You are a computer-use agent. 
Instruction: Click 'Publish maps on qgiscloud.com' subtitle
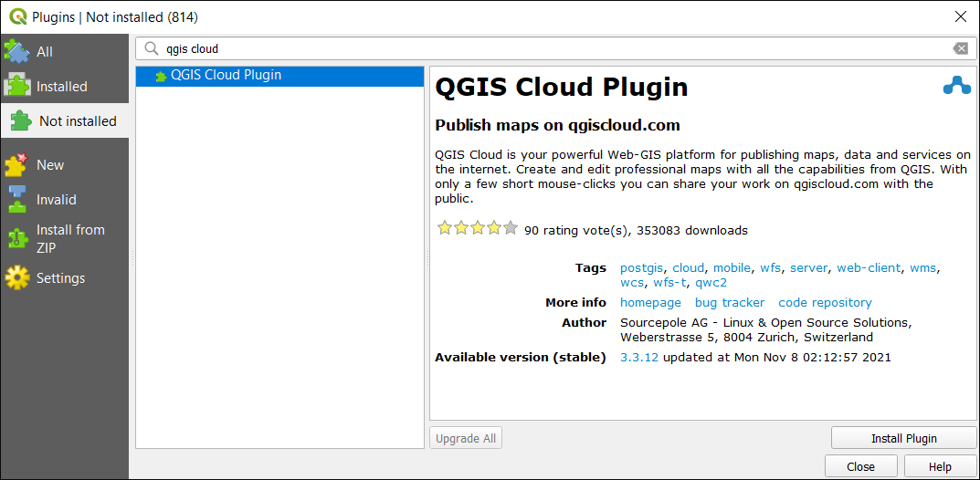click(x=557, y=125)
